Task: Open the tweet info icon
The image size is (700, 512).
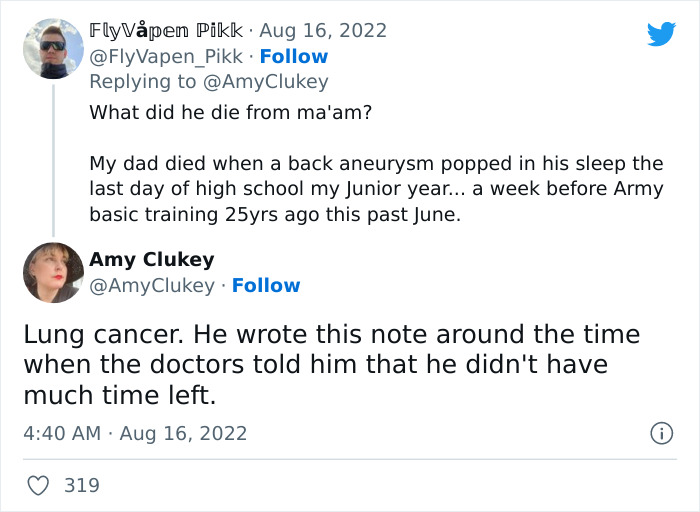Action: [661, 433]
